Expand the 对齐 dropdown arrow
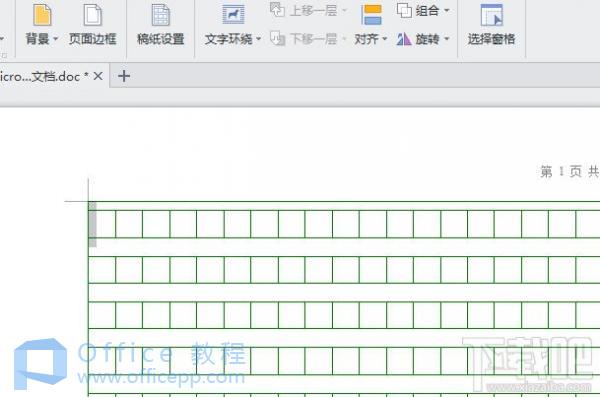 click(385, 39)
